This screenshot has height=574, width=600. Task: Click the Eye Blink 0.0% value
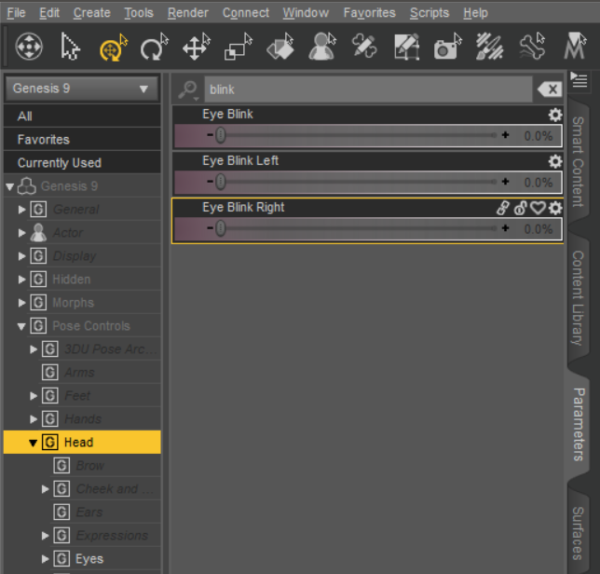click(538, 136)
